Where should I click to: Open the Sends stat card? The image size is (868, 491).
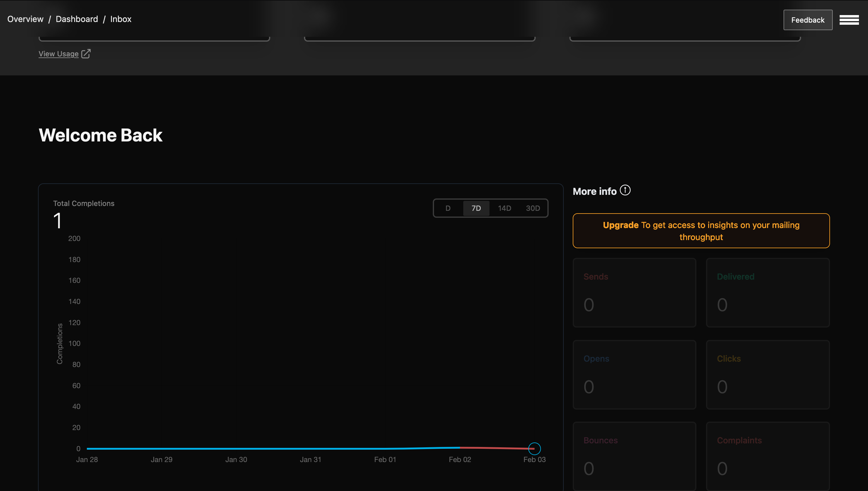click(x=634, y=292)
